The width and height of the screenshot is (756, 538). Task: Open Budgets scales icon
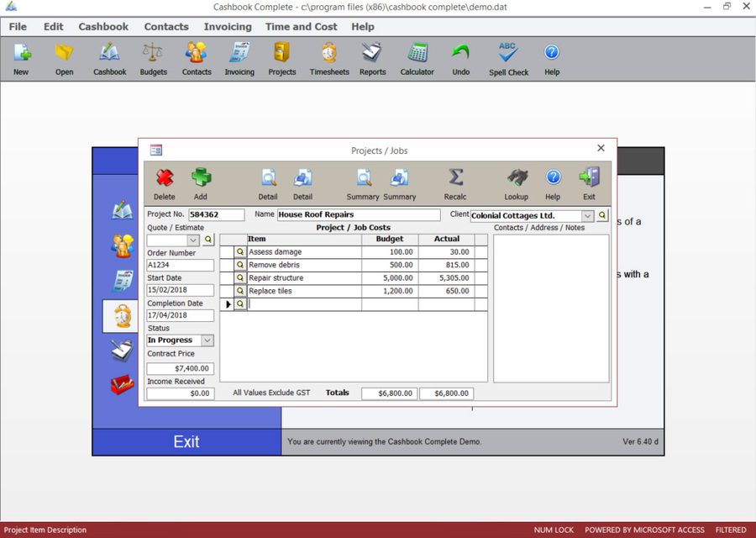tap(153, 53)
